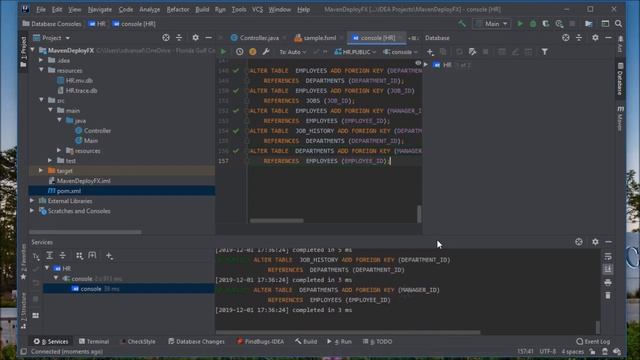Screen dimensions: 640x360
Task: Open the HR.PUBLIC schema dropdown
Action: click(x=356, y=52)
